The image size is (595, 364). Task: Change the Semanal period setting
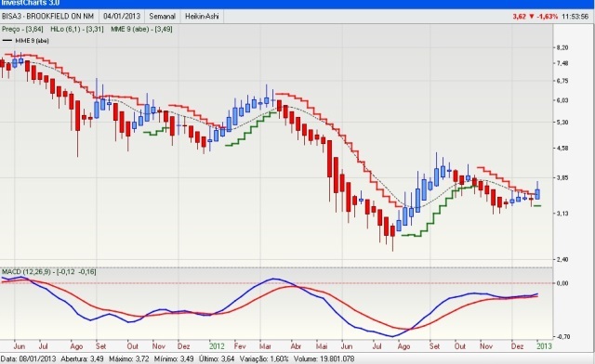click(x=163, y=17)
